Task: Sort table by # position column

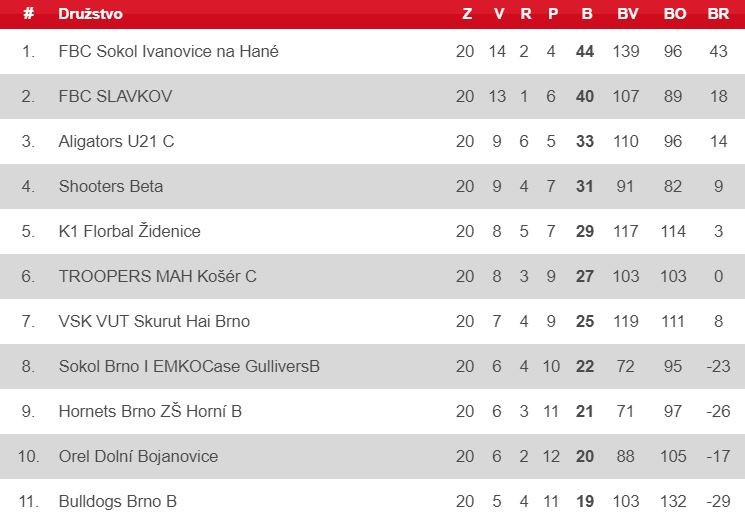Action: [x=29, y=13]
